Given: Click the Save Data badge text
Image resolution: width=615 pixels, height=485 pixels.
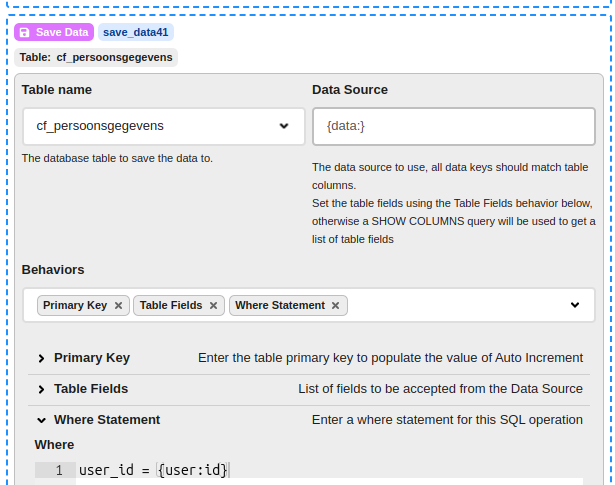Looking at the screenshot, I should click(62, 33).
